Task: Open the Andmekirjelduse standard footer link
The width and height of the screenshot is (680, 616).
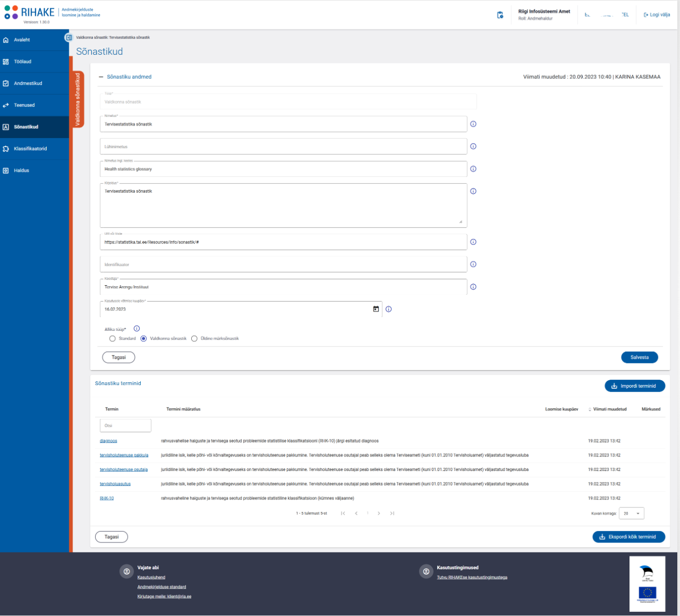Action: pyautogui.click(x=162, y=587)
